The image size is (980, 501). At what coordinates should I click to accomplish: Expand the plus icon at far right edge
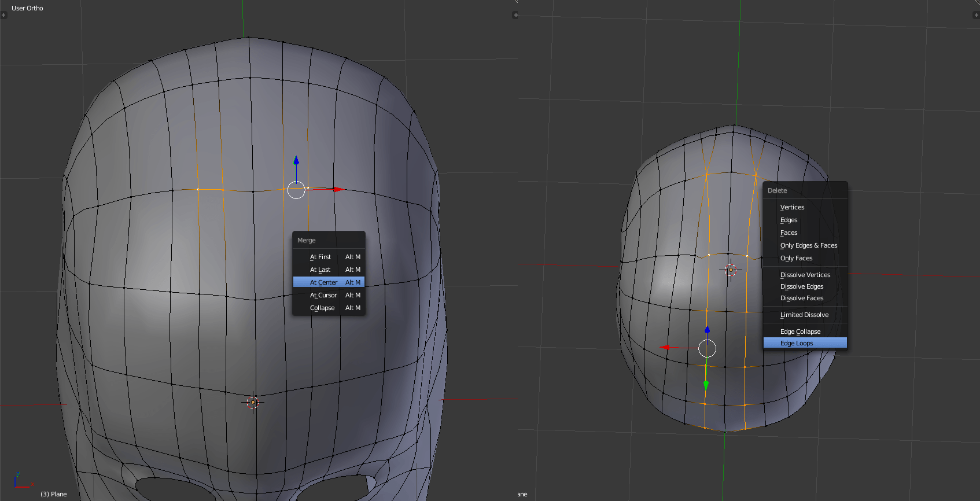[976, 15]
